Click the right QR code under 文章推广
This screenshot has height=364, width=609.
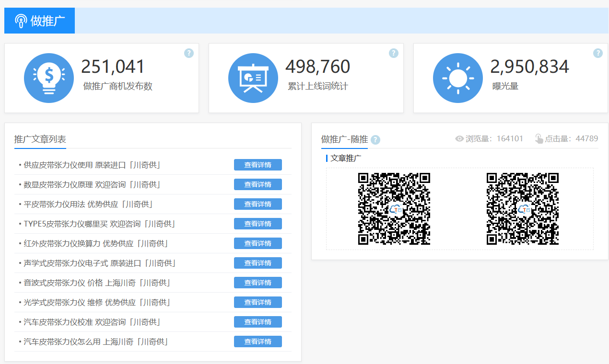(523, 209)
